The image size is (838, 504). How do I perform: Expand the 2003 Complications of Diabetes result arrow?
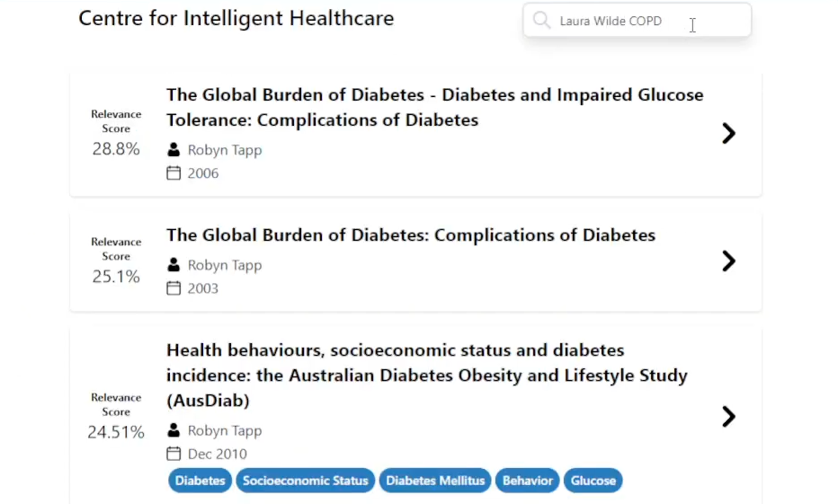[x=728, y=261]
